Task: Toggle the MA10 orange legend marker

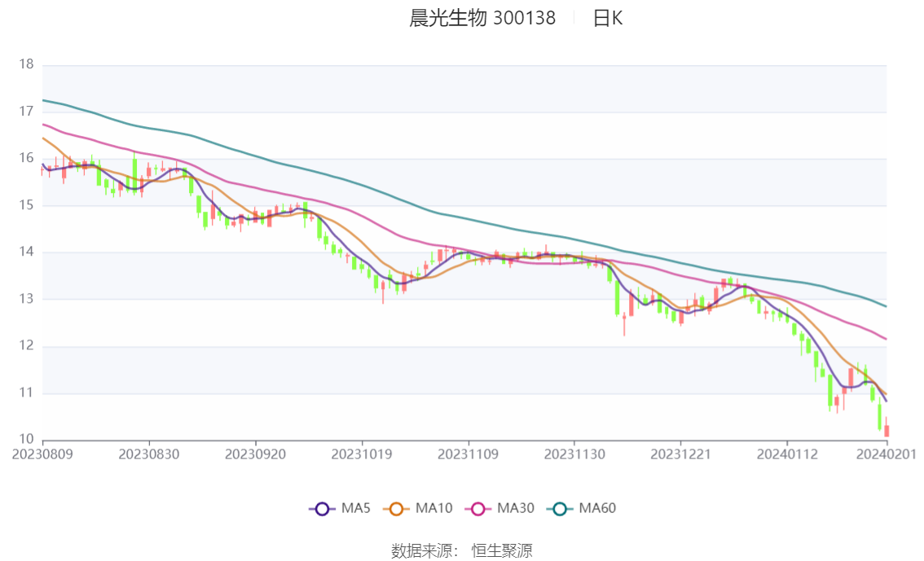Action: point(397,509)
